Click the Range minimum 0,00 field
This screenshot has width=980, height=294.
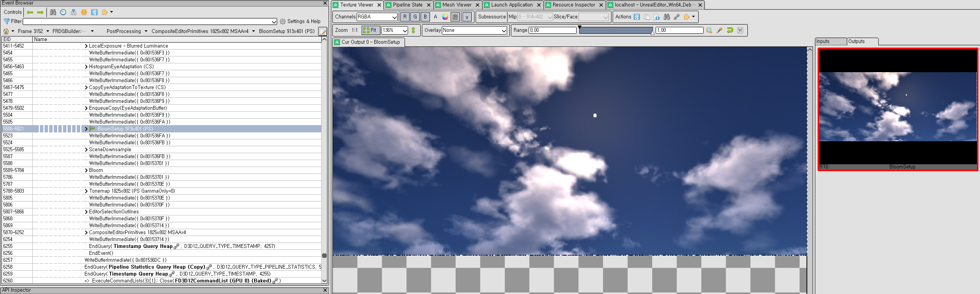click(552, 30)
